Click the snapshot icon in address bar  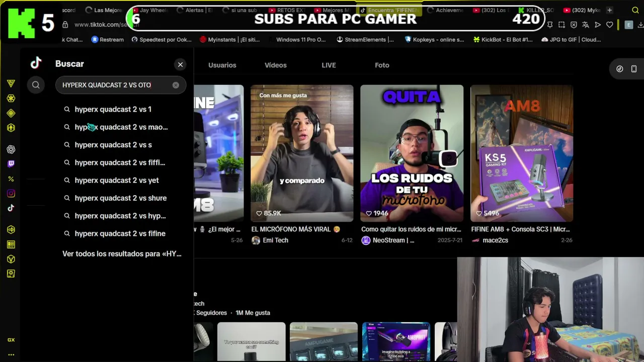pyautogui.click(x=561, y=25)
